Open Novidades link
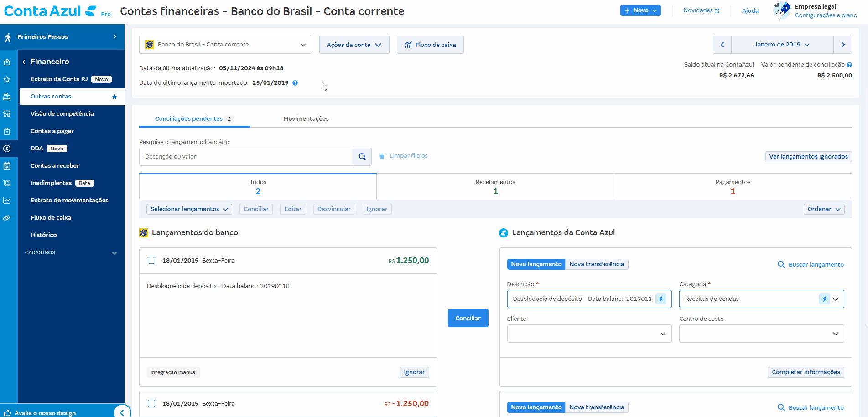This screenshot has height=417, width=868. coord(702,10)
